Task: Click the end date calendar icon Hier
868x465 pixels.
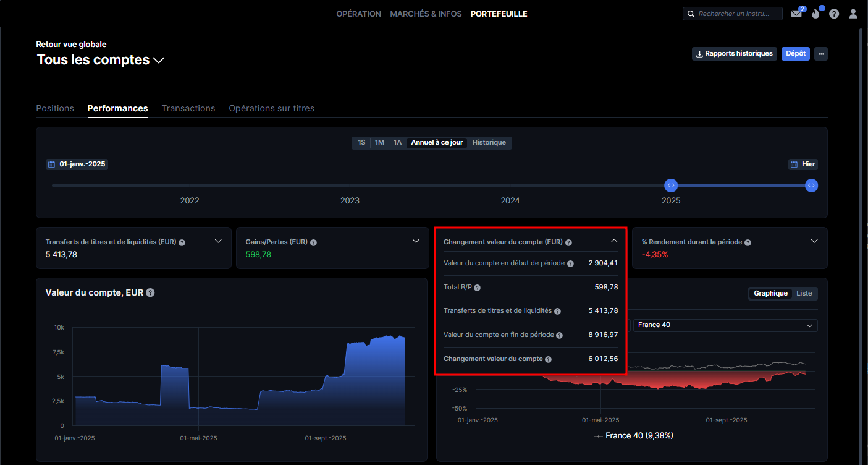Action: click(794, 164)
